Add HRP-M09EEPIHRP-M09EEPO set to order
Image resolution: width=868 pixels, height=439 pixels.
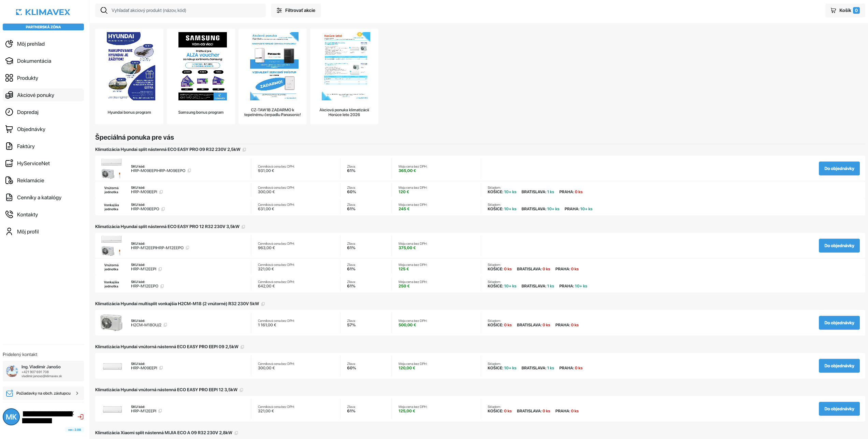click(839, 169)
